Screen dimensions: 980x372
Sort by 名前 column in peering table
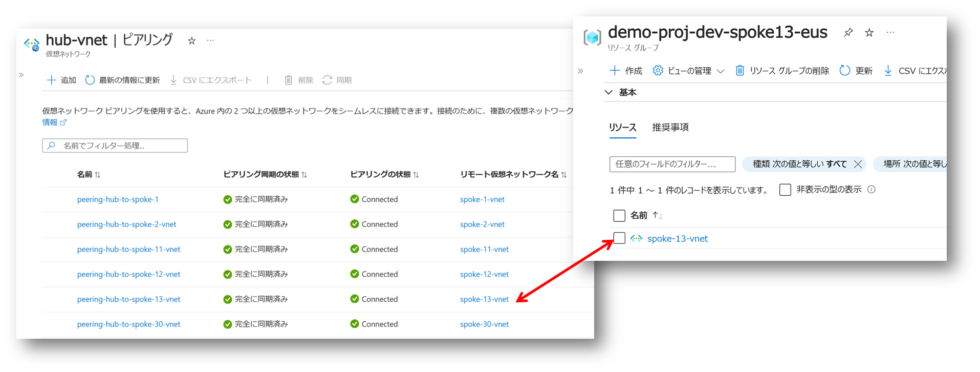tap(89, 174)
